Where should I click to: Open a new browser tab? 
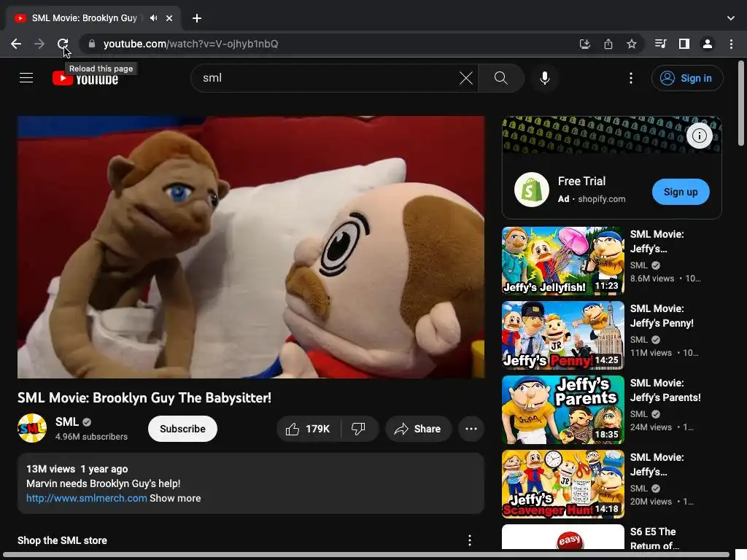pos(197,18)
